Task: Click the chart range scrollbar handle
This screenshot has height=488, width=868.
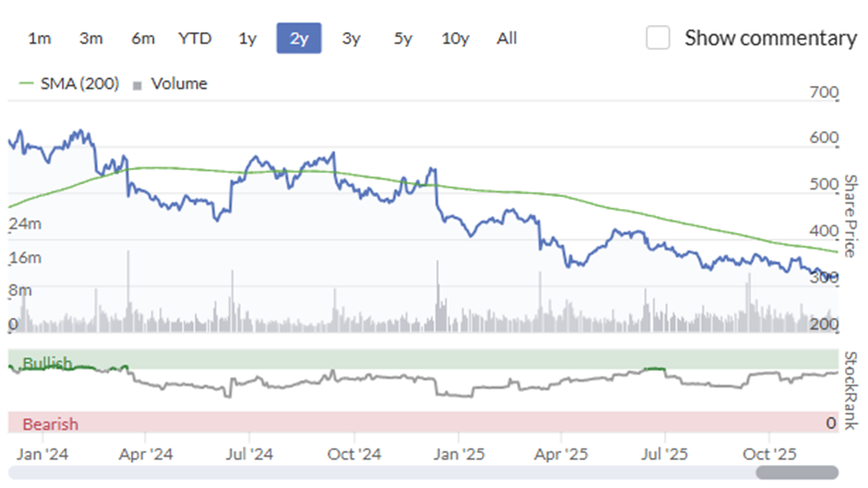Action: [797, 472]
